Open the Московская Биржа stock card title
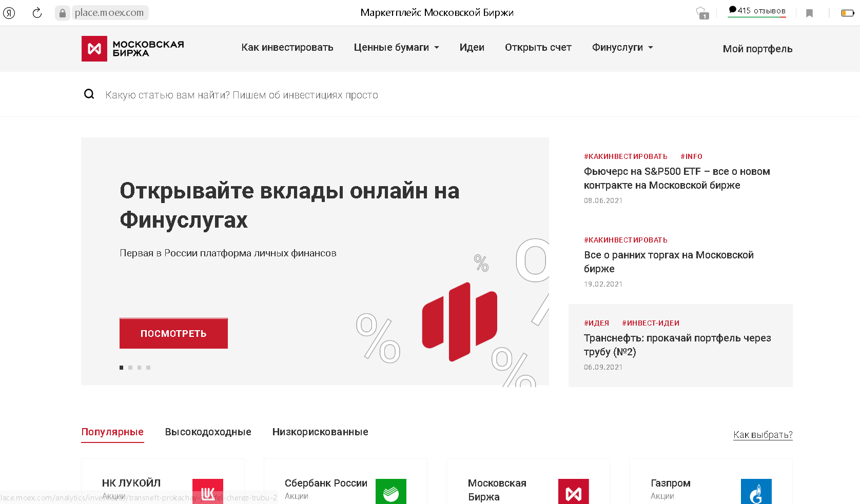The image size is (860, 504). point(497,490)
